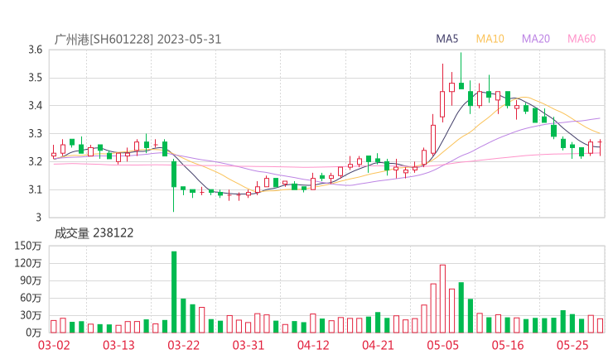Click the tallest red volume bar near 05-05
Screen dimensions: 613x364
[x=442, y=299]
